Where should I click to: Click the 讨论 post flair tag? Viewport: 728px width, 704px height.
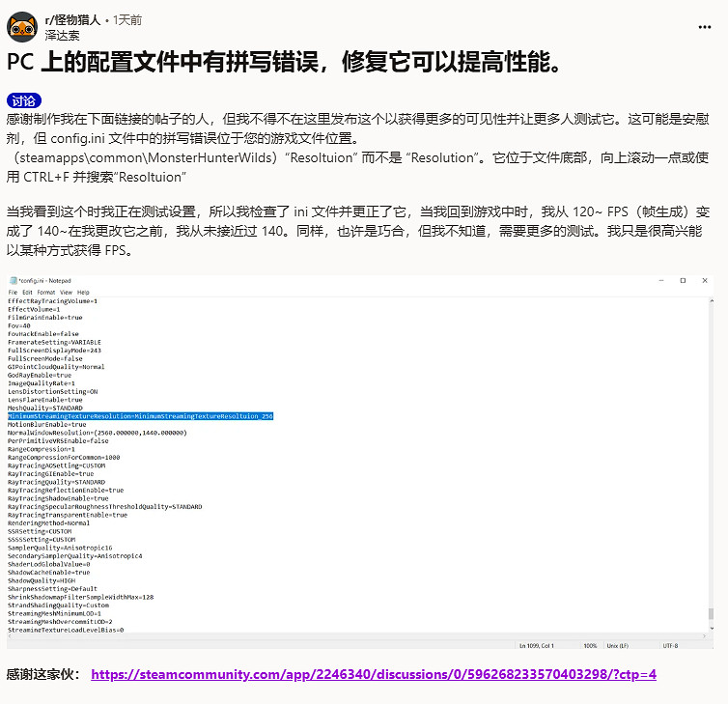[x=24, y=100]
